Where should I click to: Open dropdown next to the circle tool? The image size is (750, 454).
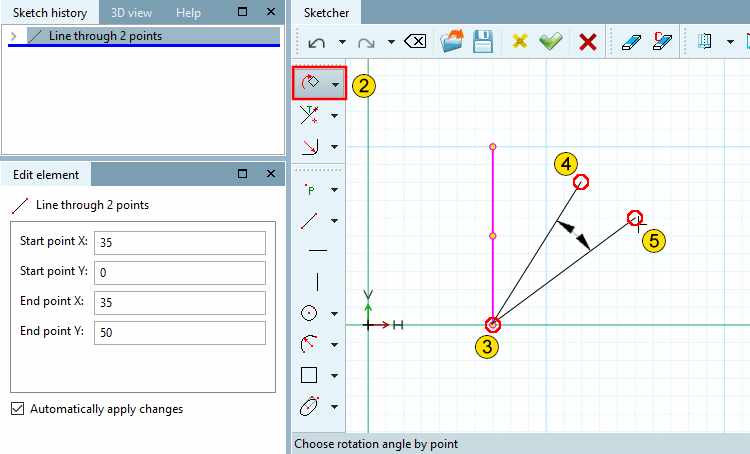coord(334,314)
